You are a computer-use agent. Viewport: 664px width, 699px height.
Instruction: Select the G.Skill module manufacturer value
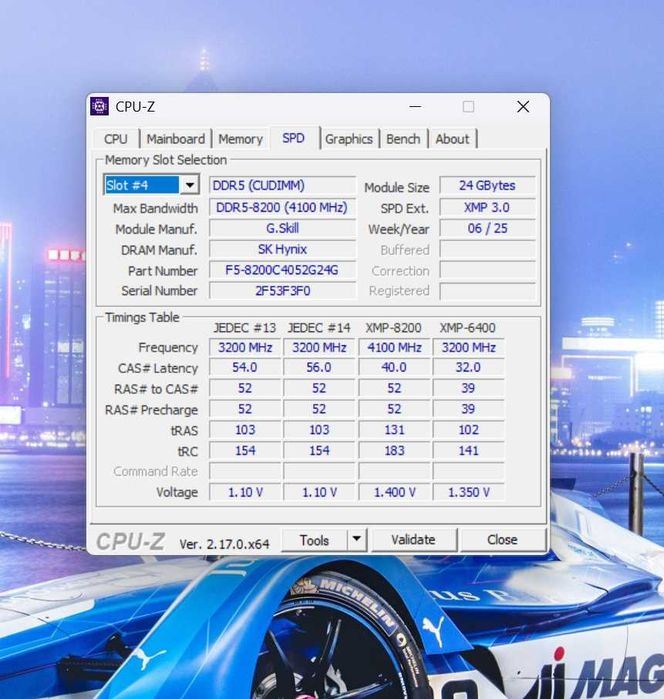click(x=282, y=228)
